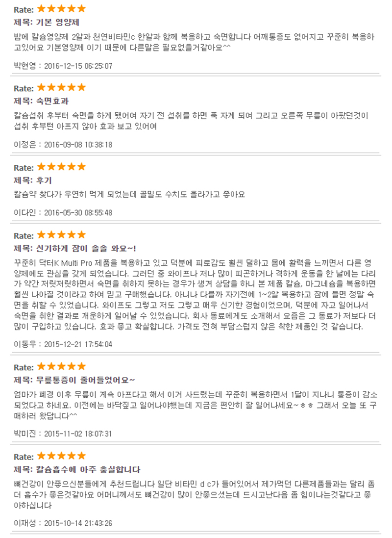The image size is (392, 538).
Task: Click the star rating of 박현영's review
Action: click(61, 8)
